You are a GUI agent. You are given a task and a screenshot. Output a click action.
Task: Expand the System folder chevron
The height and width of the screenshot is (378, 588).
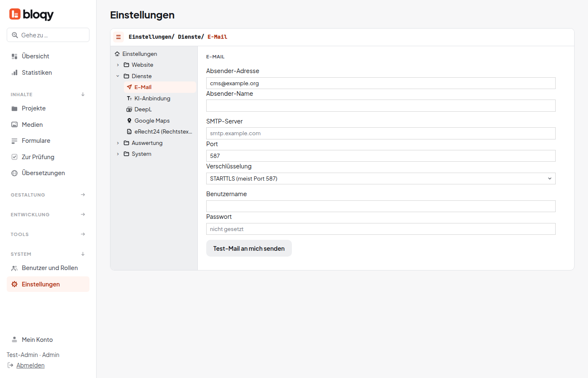pyautogui.click(x=118, y=154)
